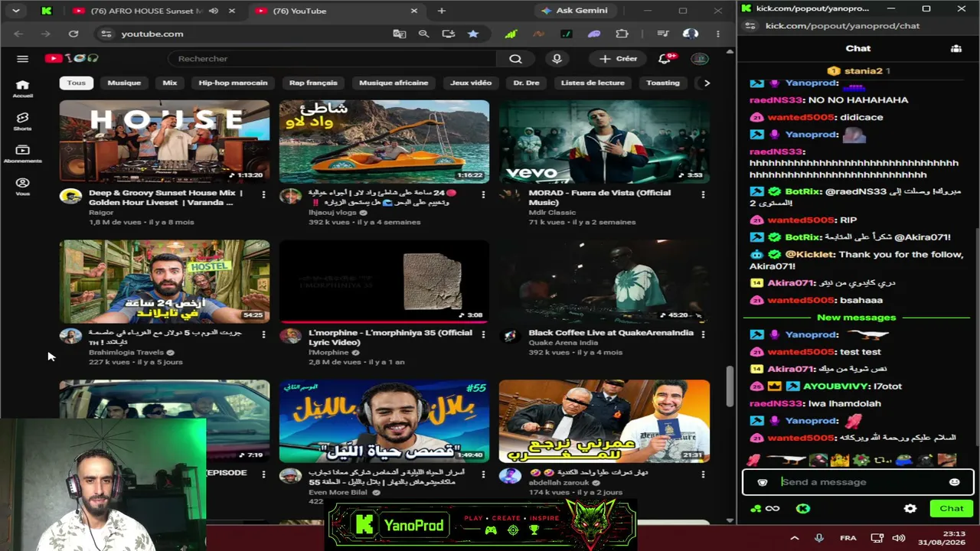
Task: Open the Vous section in sidebar
Action: (22, 187)
